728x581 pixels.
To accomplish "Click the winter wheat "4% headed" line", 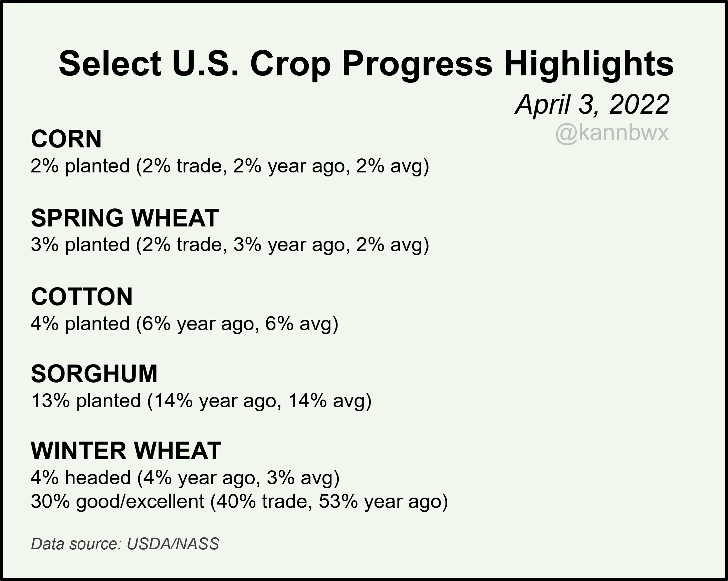I will coord(185,478).
